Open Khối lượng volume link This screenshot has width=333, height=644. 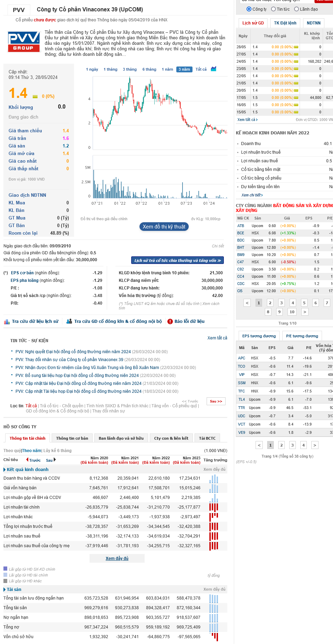click(21, 107)
